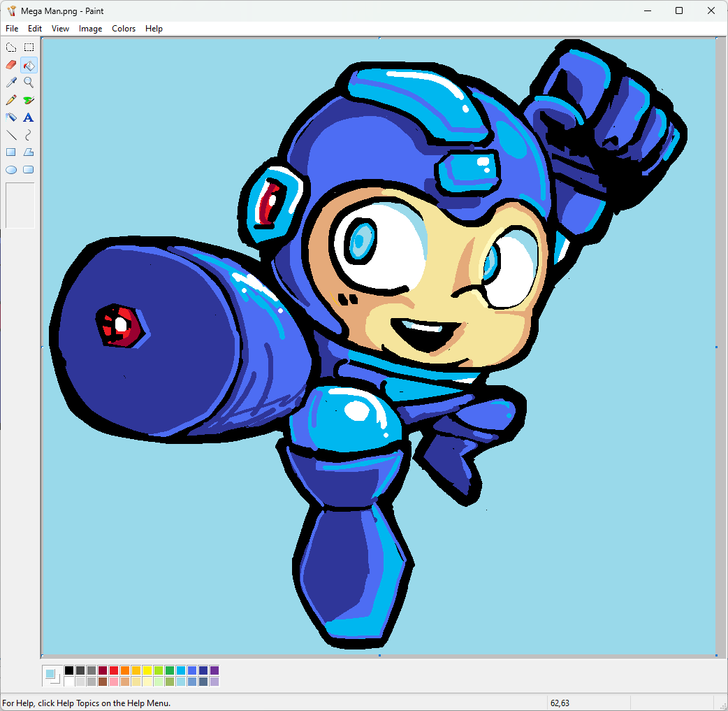Select the rectangular Select tool

[x=29, y=48]
